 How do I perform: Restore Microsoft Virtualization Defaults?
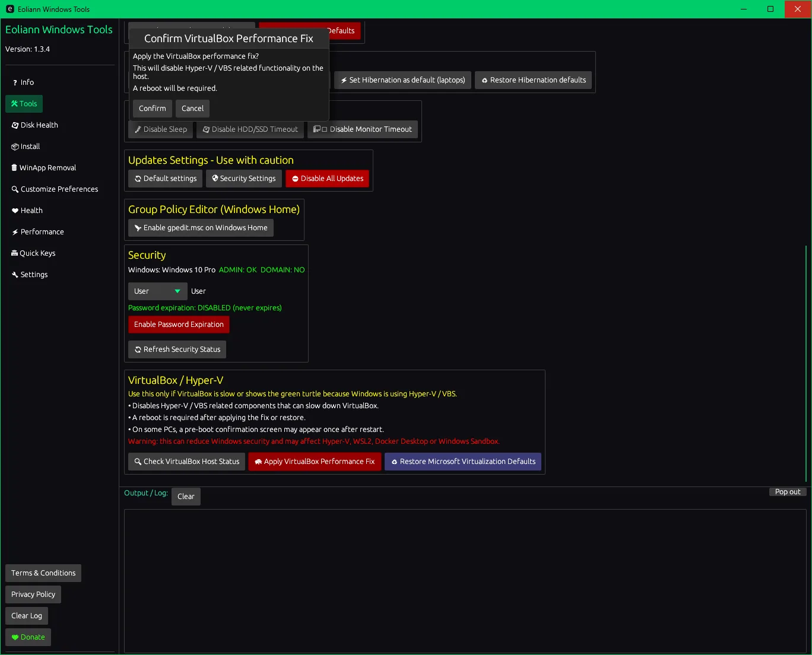pyautogui.click(x=462, y=462)
